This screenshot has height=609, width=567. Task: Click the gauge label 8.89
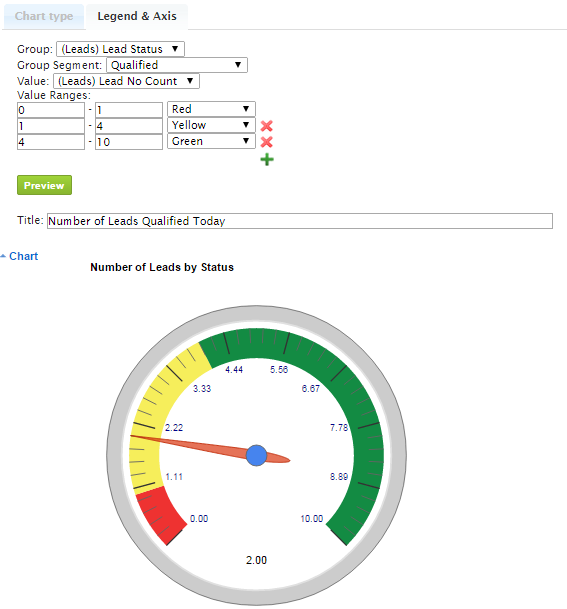pos(339,477)
